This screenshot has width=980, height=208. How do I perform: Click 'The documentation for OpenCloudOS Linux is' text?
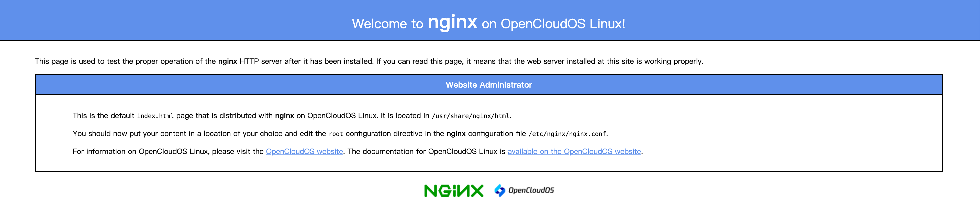point(426,151)
